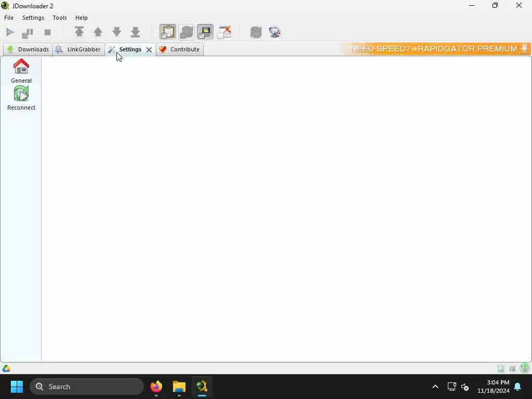
Task: Click the taskbar Search box
Action: 87,387
